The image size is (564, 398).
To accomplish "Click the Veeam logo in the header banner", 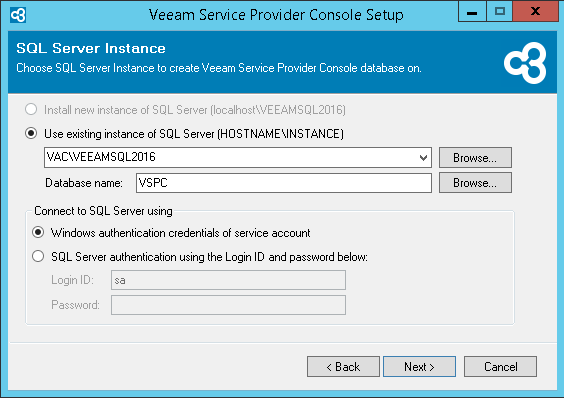I will [x=525, y=63].
